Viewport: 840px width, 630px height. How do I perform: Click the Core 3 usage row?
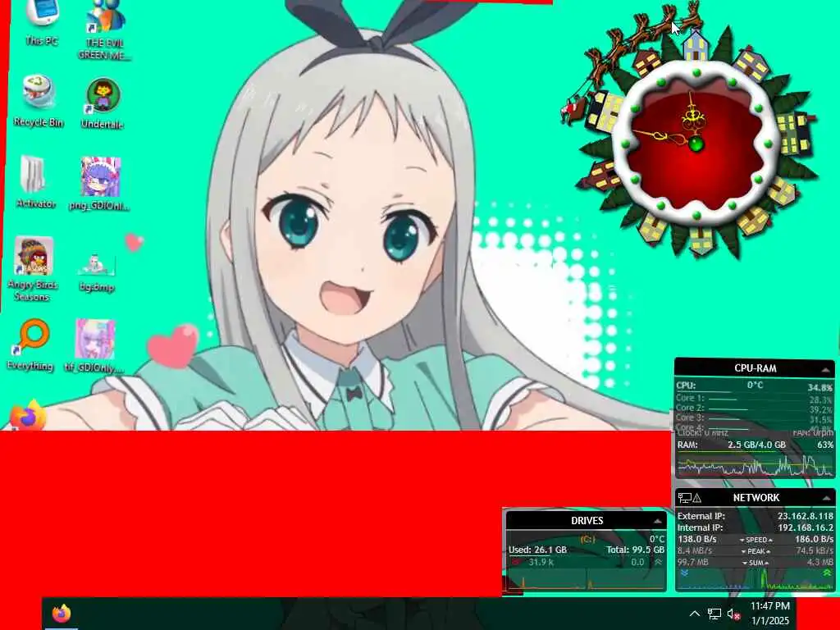pos(755,418)
